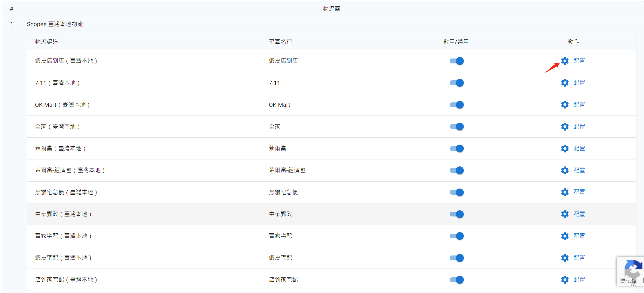Toggle the 全家 enable switch
Viewport: 644px width, 293px height.
coord(457,127)
